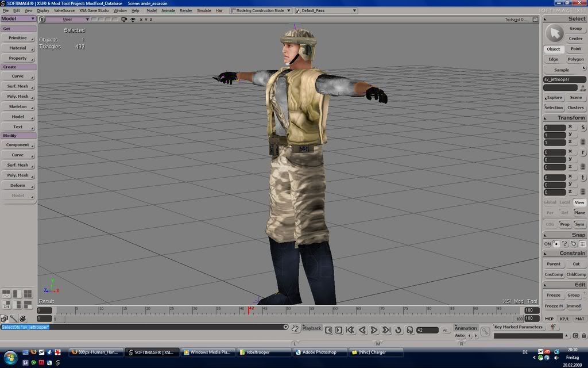Image resolution: width=588 pixels, height=368 pixels.
Task: Go to first frame playback button
Action: coord(350,330)
